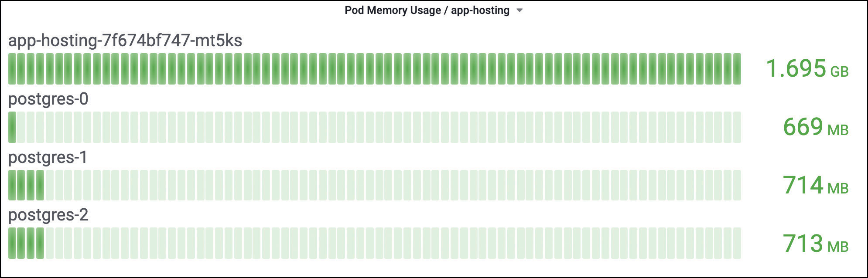
Task: Click the unfilled portion of postgres-1 bar
Action: (x=393, y=185)
